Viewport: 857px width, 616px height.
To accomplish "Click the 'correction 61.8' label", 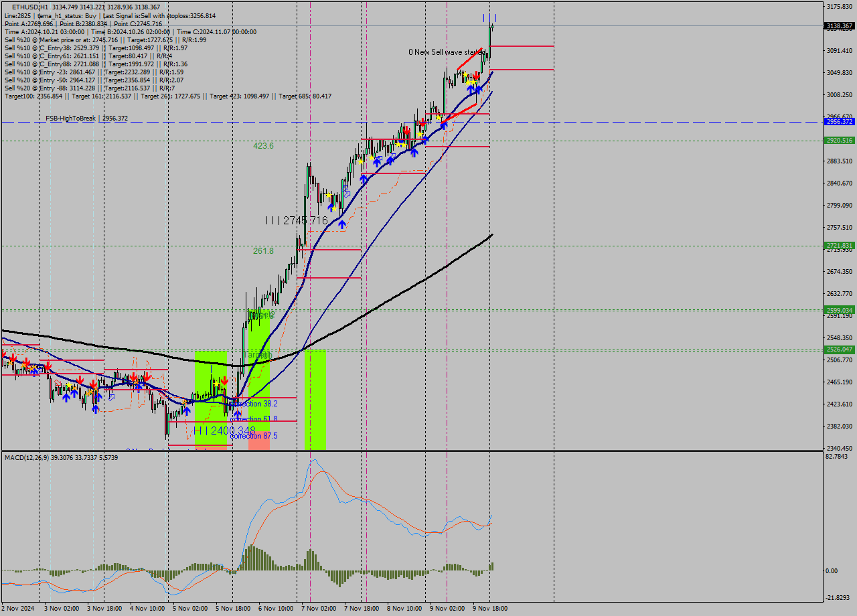I will tap(254, 419).
